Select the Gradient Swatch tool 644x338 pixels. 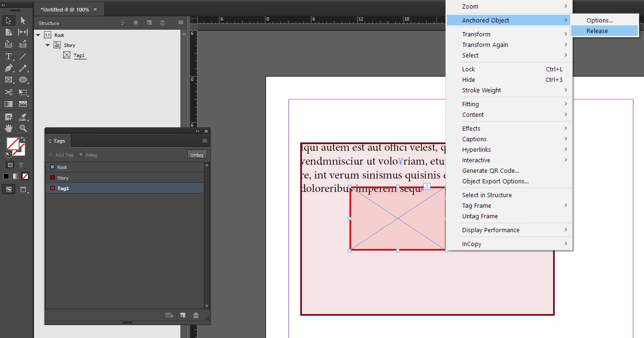(8, 104)
